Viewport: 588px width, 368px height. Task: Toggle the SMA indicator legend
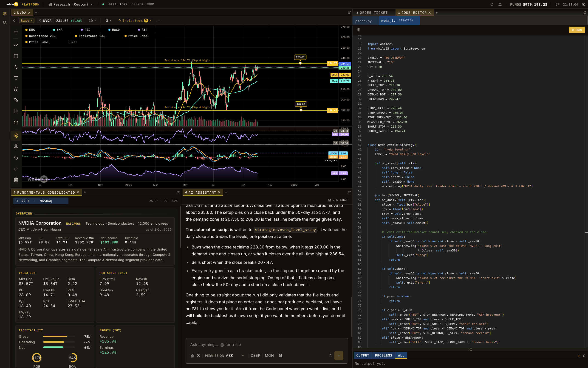click(x=58, y=30)
